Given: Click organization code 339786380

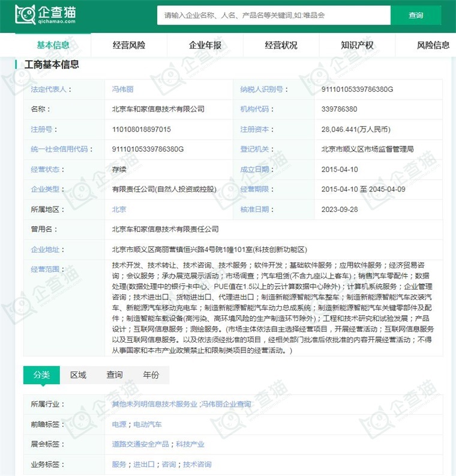Looking at the screenshot, I should [339, 109].
